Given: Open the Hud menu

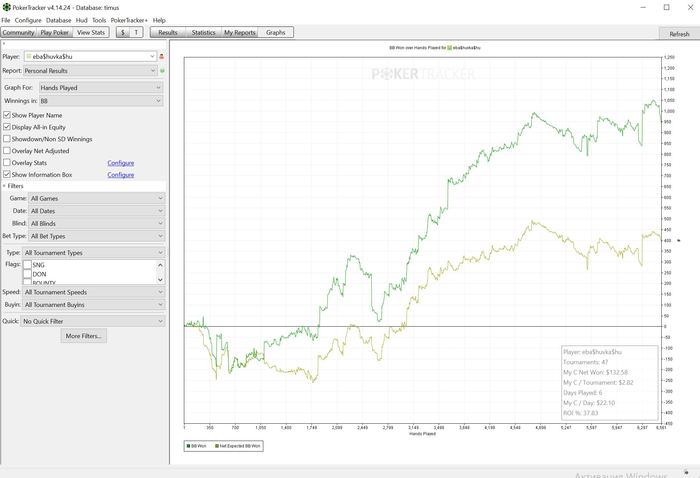Looking at the screenshot, I should tap(82, 20).
